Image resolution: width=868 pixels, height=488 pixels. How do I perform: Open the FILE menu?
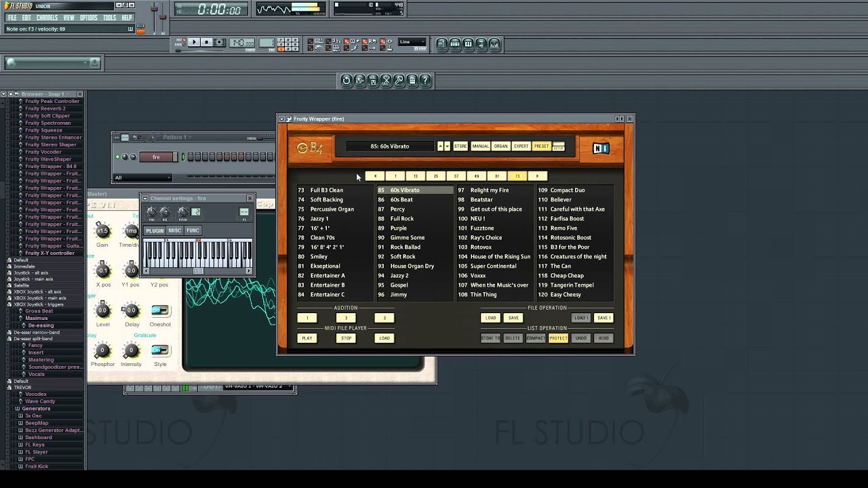coord(12,18)
